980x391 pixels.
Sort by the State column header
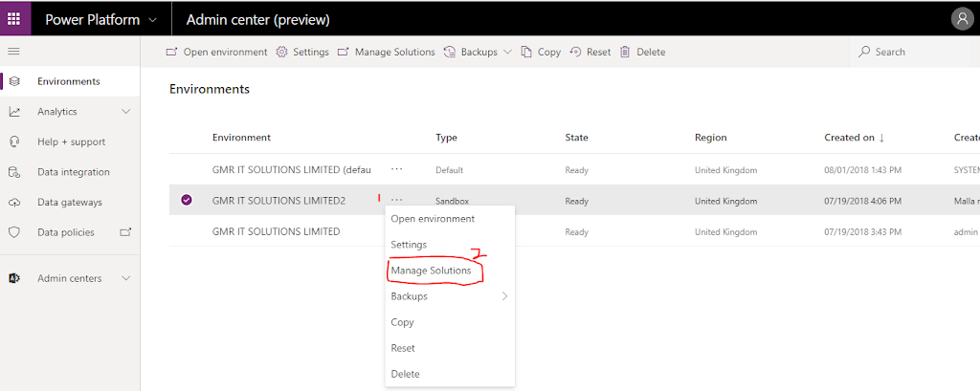[x=576, y=138]
